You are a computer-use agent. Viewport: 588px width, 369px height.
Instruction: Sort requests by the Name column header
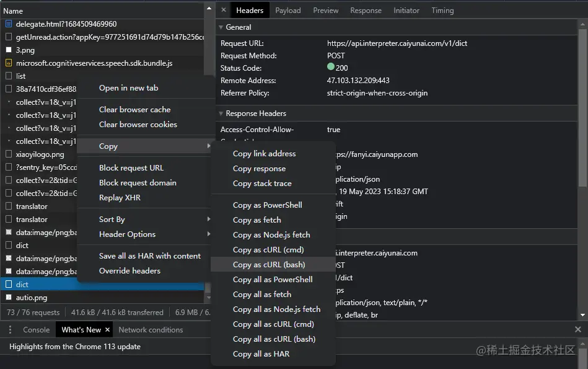pos(13,11)
